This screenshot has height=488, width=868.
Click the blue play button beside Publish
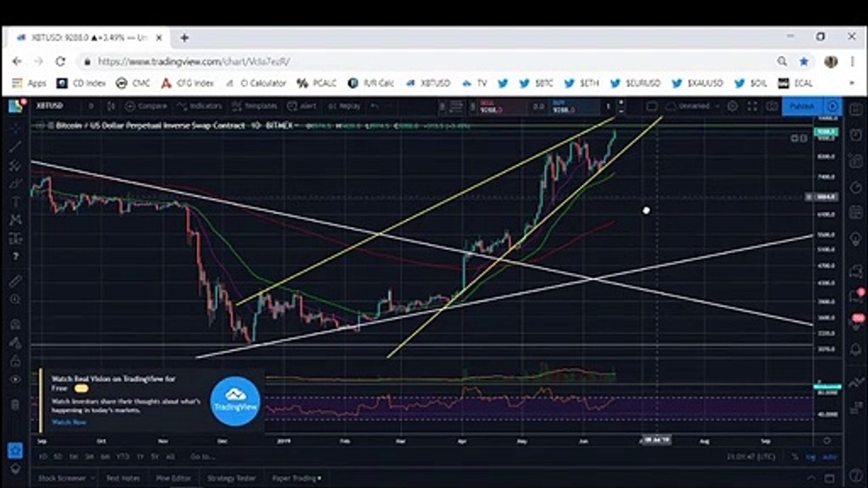(x=833, y=106)
